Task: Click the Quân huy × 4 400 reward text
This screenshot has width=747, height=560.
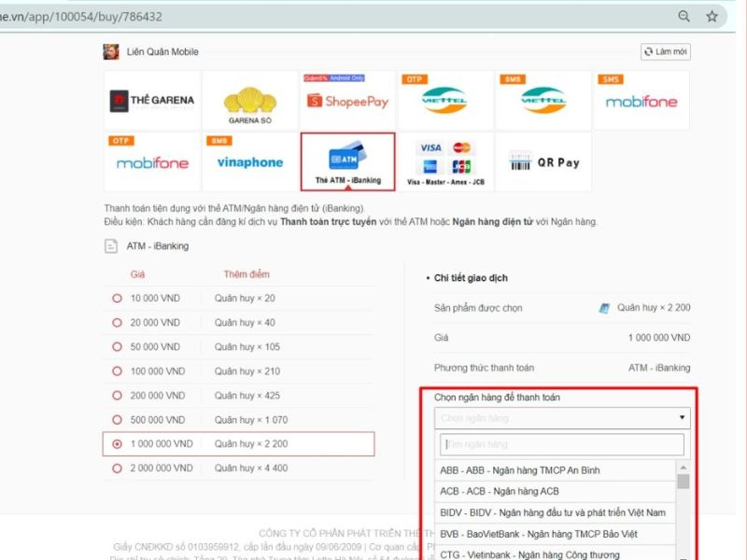Action: point(250,469)
